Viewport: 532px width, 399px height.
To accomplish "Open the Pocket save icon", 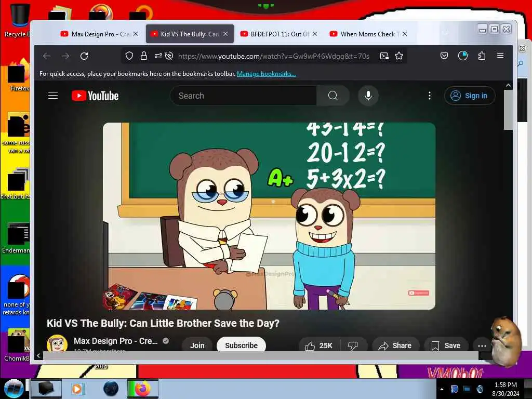I will click(x=444, y=56).
